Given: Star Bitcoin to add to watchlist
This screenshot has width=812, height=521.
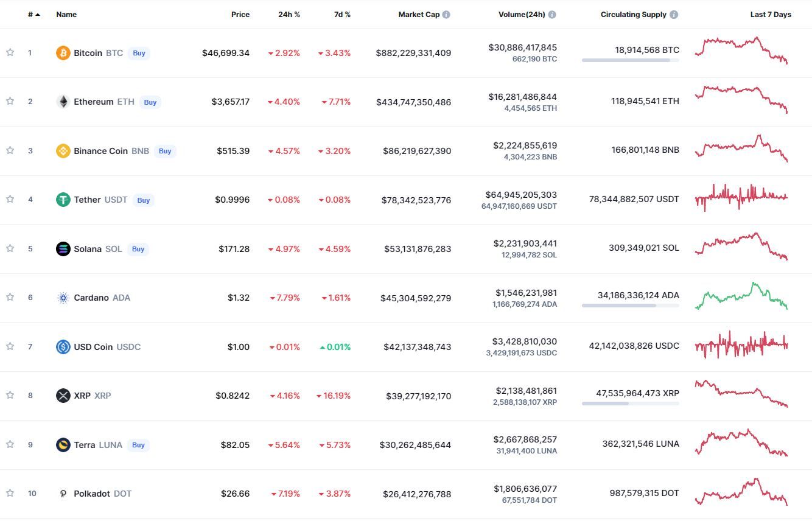Looking at the screenshot, I should coord(10,53).
